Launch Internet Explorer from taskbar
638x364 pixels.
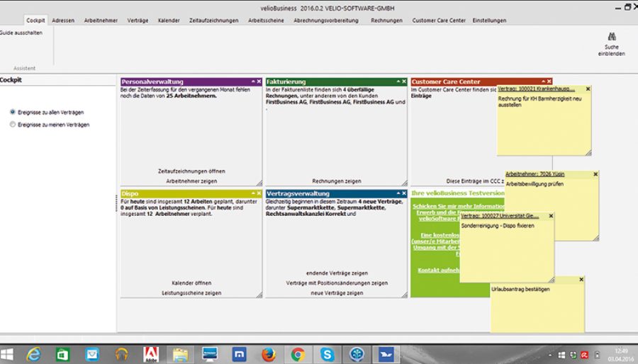[x=33, y=355]
